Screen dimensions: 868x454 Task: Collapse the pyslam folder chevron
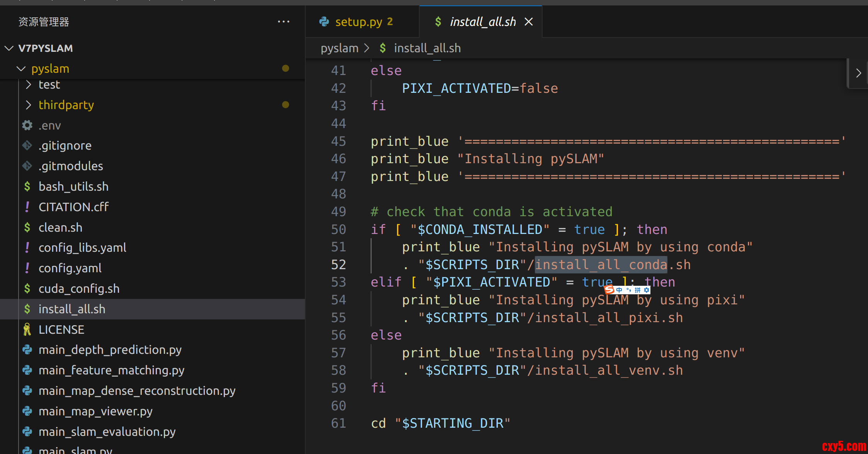(21, 69)
